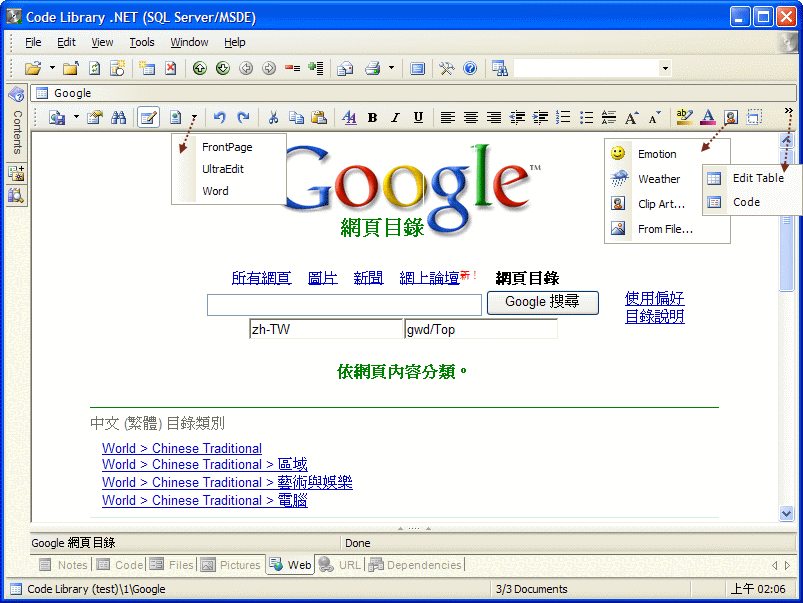Expand the dropdown arrow next to open folder
The width and height of the screenshot is (803, 603).
pos(52,68)
